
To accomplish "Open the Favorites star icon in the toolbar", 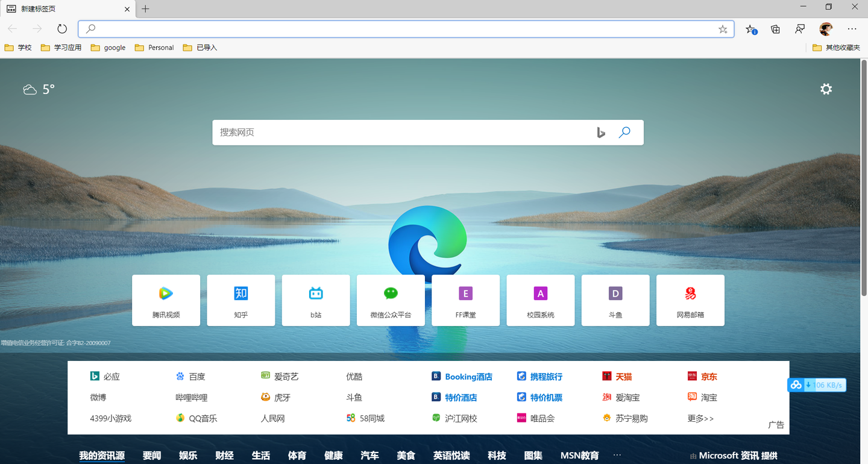I will click(751, 28).
